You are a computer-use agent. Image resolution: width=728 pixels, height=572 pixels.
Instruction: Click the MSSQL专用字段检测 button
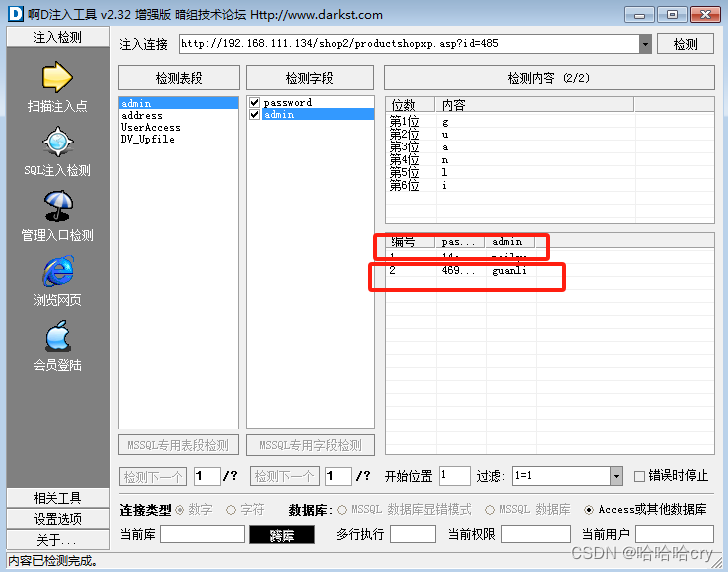pyautogui.click(x=310, y=445)
